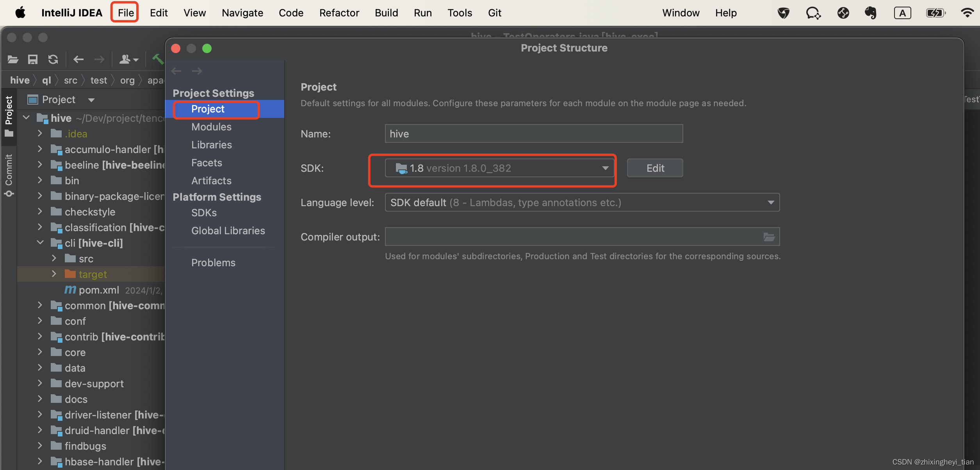Click the Evernote elephant menu bar icon
The image size is (980, 470).
(x=870, y=13)
